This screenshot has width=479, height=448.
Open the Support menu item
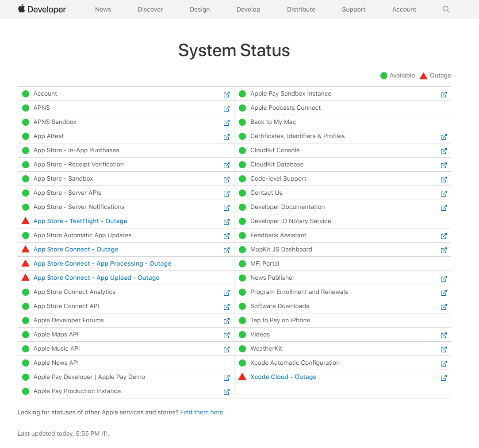353,9
